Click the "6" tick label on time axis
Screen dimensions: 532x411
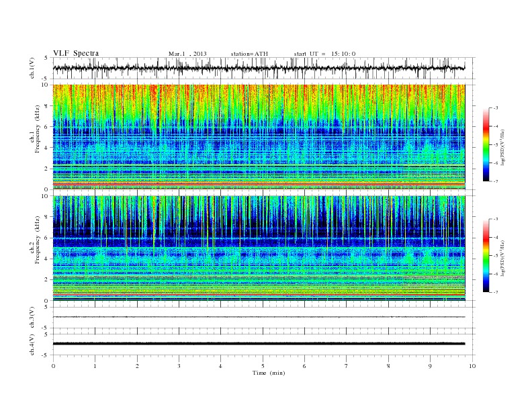pyautogui.click(x=304, y=366)
